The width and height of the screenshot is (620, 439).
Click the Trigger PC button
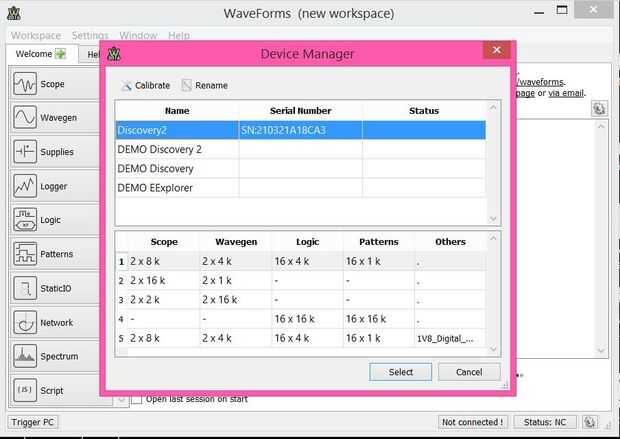33,422
